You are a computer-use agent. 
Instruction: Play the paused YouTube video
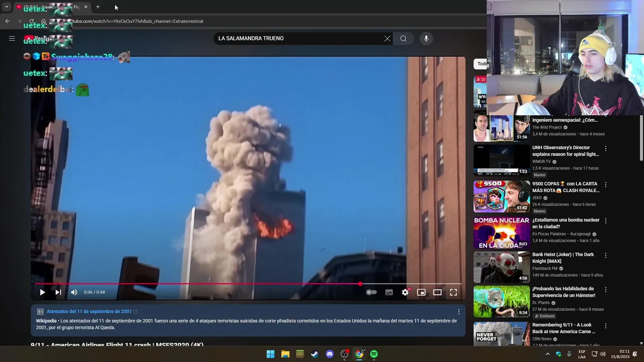pos(42,292)
